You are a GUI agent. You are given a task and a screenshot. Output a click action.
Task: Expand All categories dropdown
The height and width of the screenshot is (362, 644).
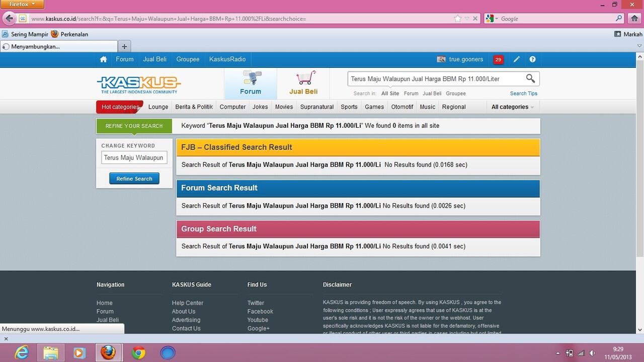pyautogui.click(x=512, y=107)
